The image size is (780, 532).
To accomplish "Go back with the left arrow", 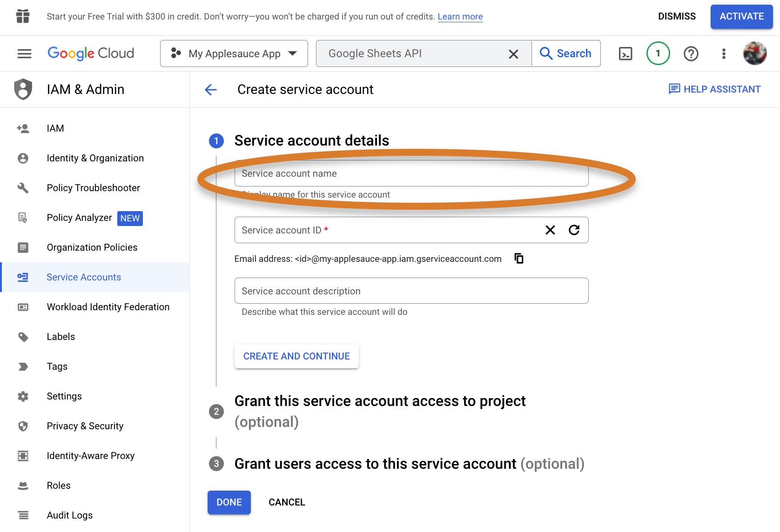I will 211,89.
